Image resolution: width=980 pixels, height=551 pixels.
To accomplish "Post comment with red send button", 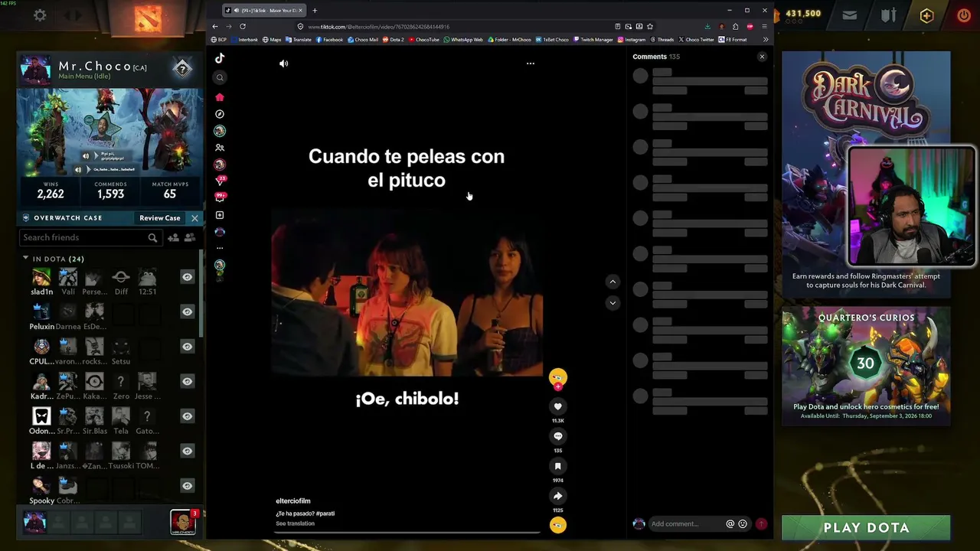I will [x=762, y=524].
